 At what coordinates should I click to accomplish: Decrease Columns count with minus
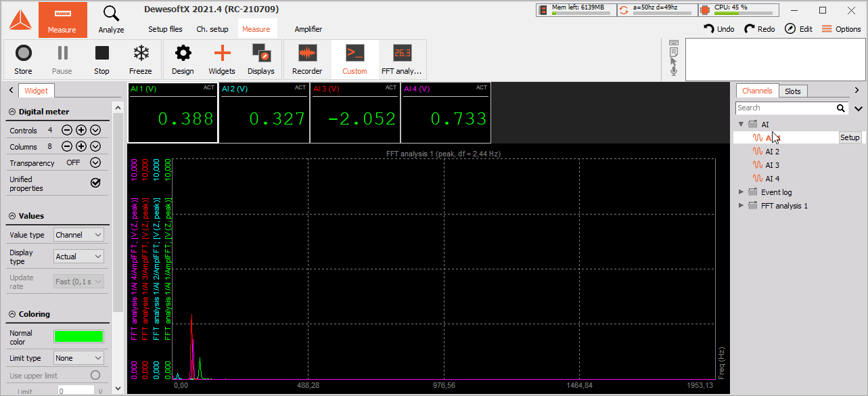67,146
